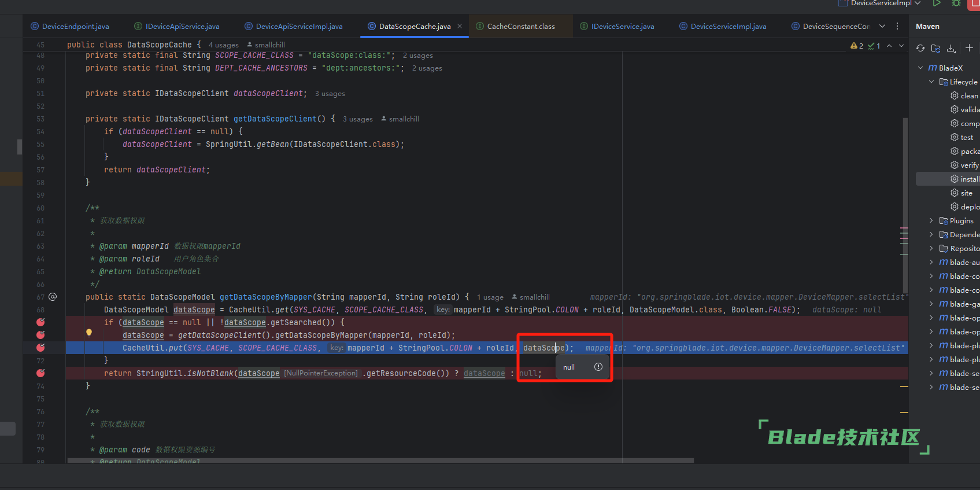Image resolution: width=980 pixels, height=490 pixels.
Task: Switch to IDeviceApiService.java tab
Action: (x=177, y=26)
